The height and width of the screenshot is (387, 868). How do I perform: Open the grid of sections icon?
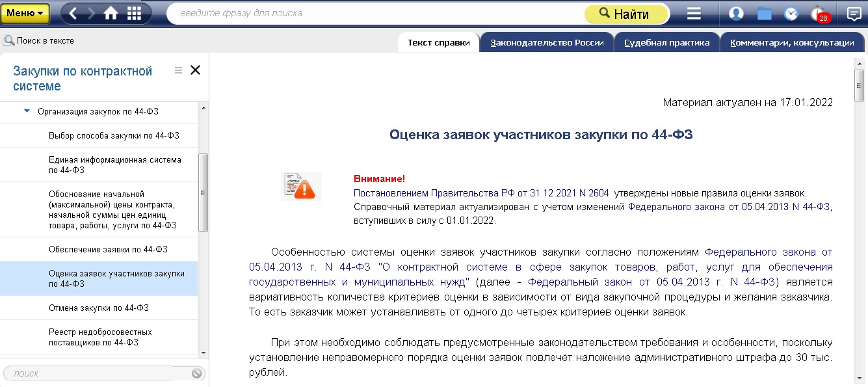135,14
